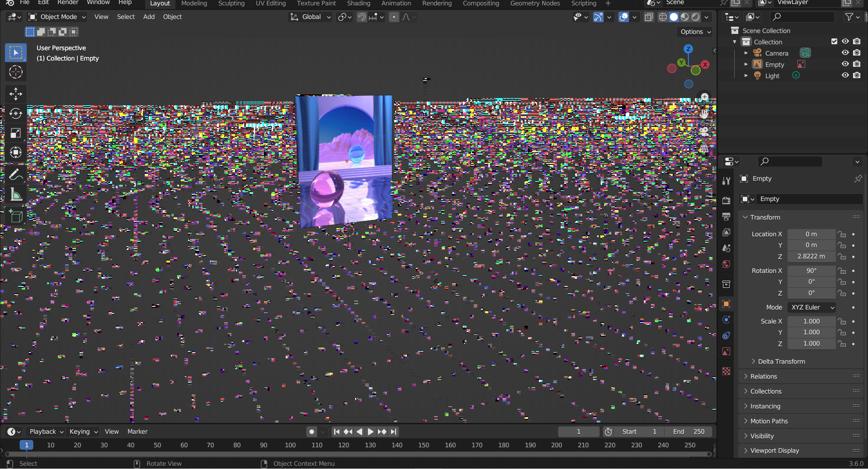The width and height of the screenshot is (868, 469).
Task: Uncheck the Collection exclude checkbox
Action: pos(834,42)
